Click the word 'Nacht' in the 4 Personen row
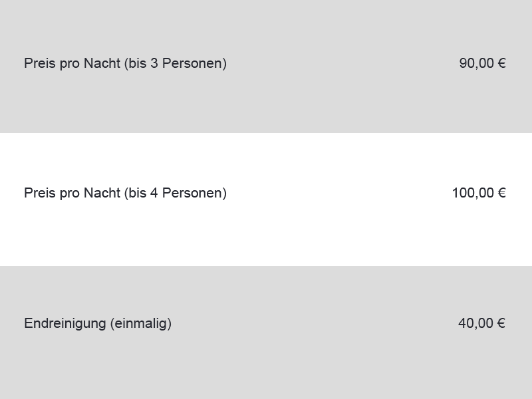 (x=102, y=193)
